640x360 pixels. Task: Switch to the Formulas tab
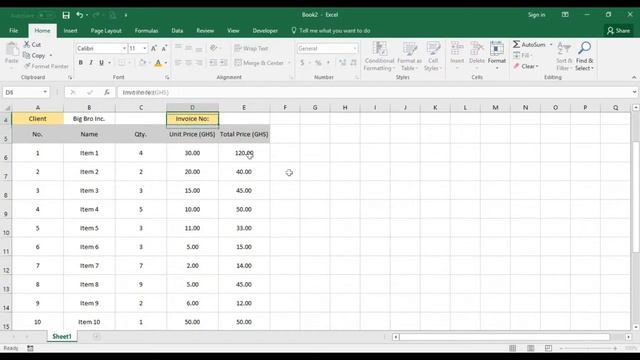pyautogui.click(x=146, y=31)
